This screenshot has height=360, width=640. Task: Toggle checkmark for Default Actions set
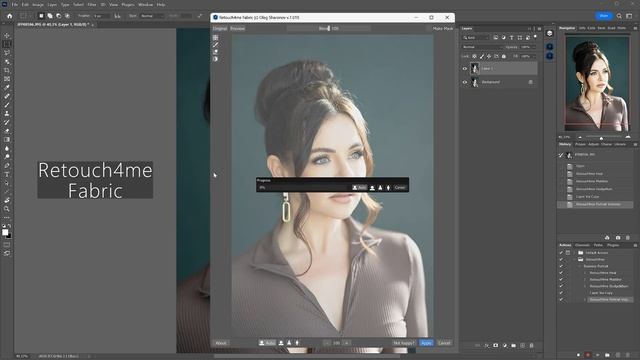click(561, 253)
